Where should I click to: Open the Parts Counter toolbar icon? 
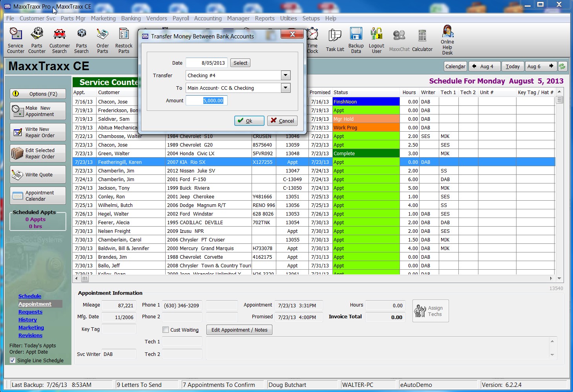click(x=37, y=40)
